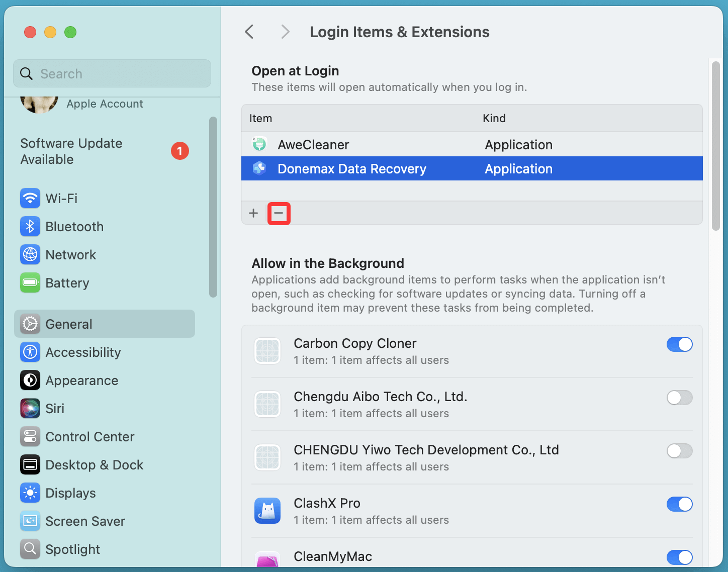The width and height of the screenshot is (728, 572).
Task: Select the Network globe icon
Action: tap(30, 255)
